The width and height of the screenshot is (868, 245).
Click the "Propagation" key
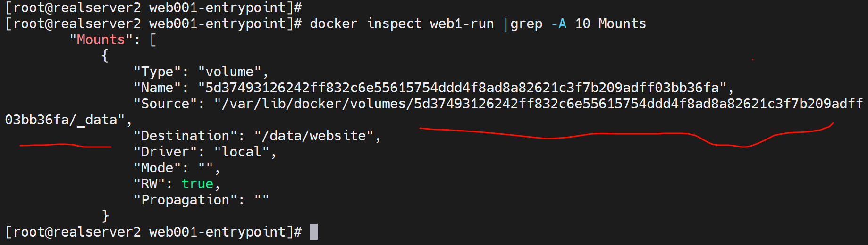(185, 200)
